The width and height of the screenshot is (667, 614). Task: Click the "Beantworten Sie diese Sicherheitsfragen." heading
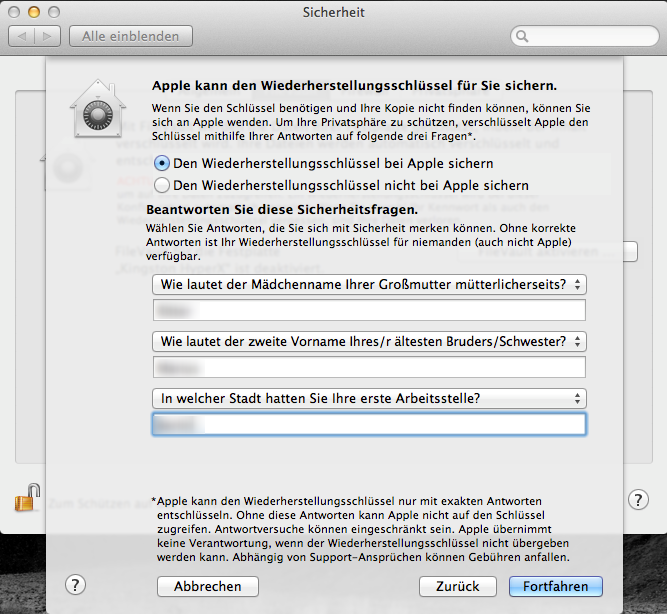point(282,210)
